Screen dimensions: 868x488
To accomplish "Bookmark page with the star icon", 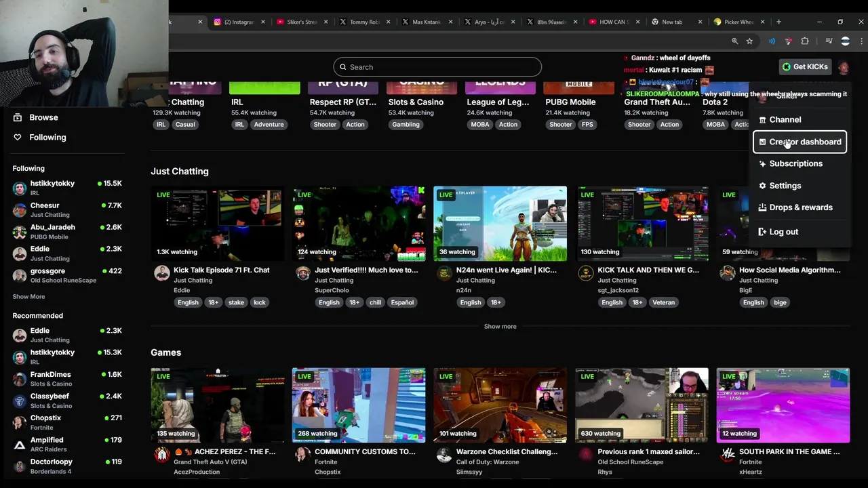I will (x=749, y=41).
